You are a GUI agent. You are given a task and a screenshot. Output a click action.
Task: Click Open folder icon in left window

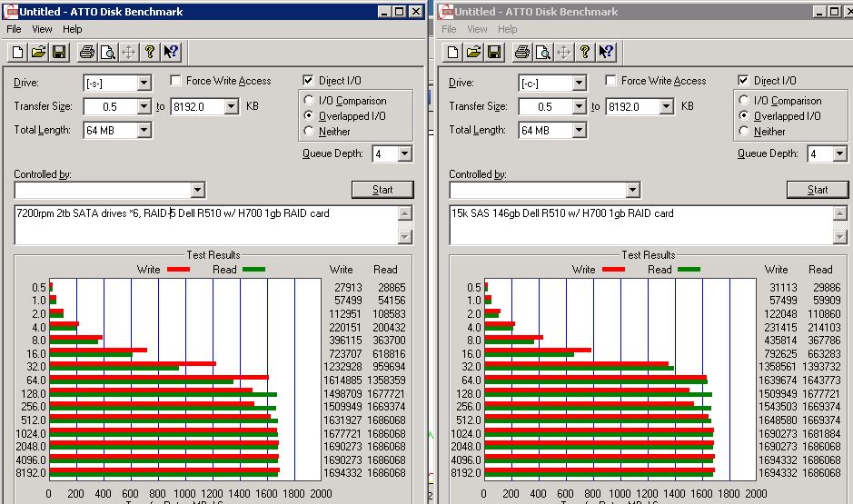38,52
